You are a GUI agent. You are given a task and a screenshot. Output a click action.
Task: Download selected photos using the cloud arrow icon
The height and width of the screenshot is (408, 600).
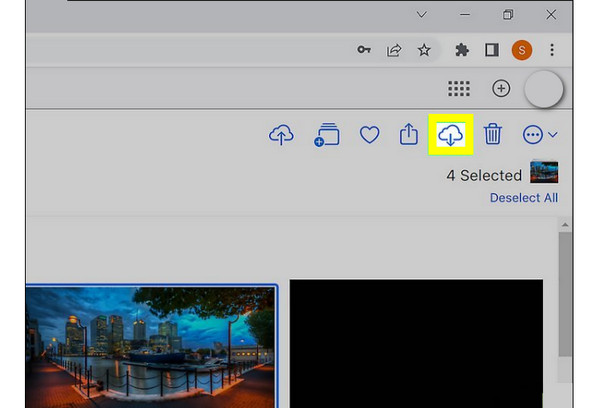tap(451, 135)
